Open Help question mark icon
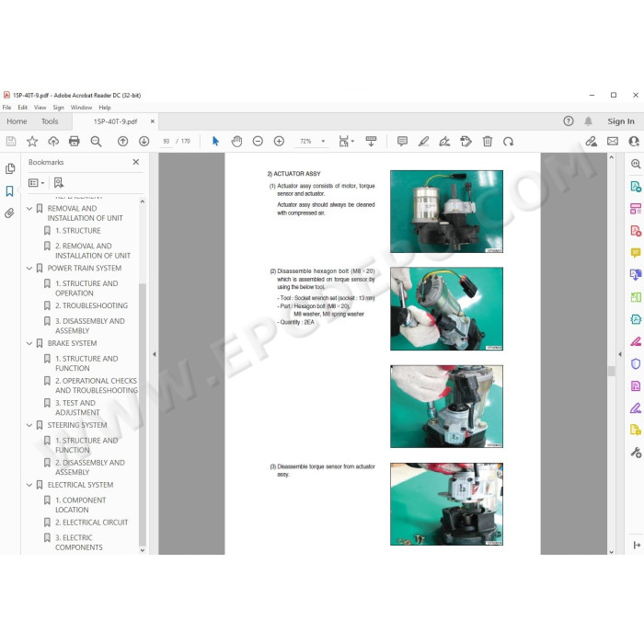The width and height of the screenshot is (644, 644). (x=569, y=121)
